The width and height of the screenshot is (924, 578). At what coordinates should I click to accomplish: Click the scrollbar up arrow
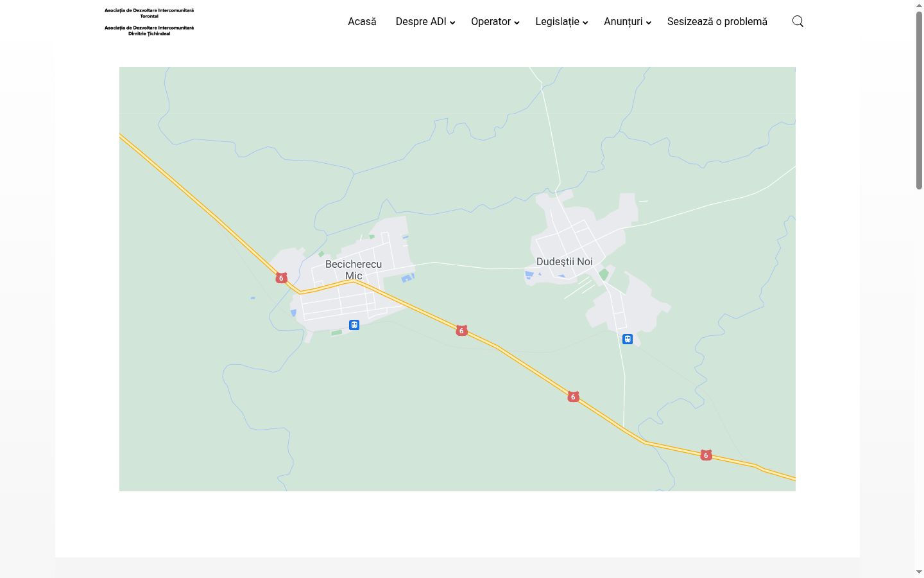pos(919,5)
